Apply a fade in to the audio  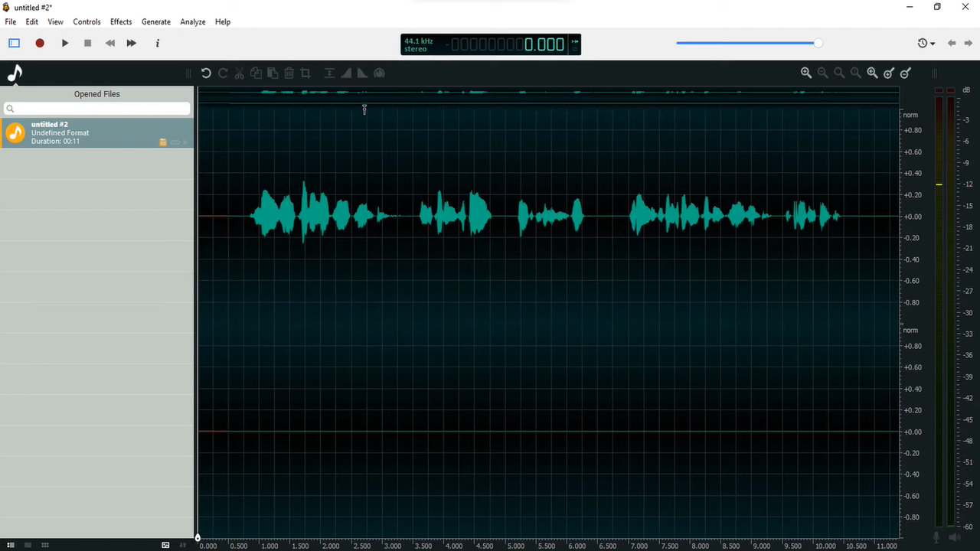point(345,73)
